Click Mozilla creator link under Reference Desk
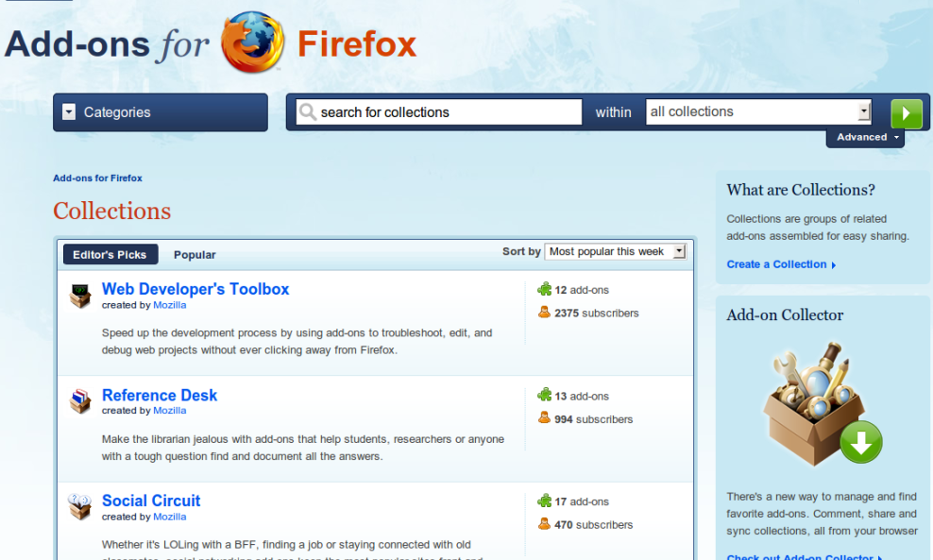Viewport: 933px width, 560px height. click(170, 411)
